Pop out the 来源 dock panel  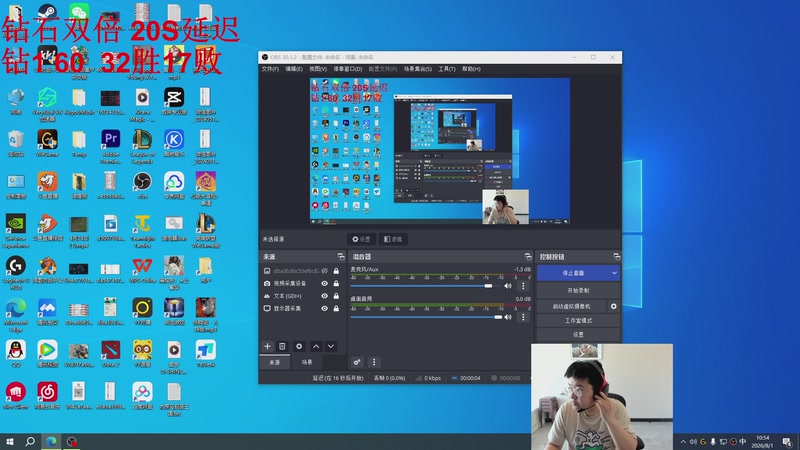click(x=341, y=256)
